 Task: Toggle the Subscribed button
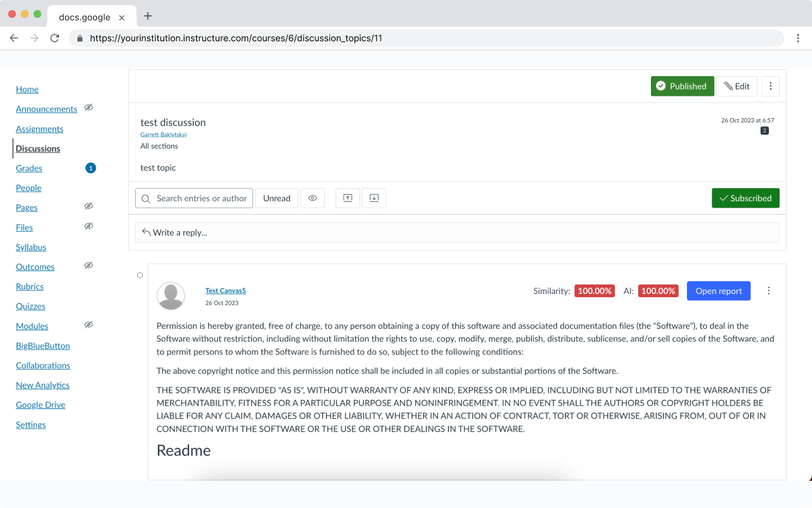[745, 198]
